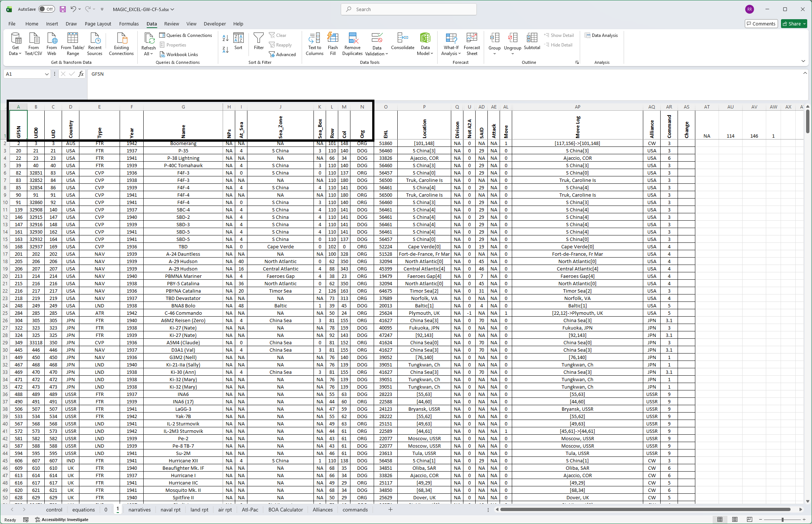The image size is (812, 524).
Task: Create a Forecast Sheet
Action: 472,44
